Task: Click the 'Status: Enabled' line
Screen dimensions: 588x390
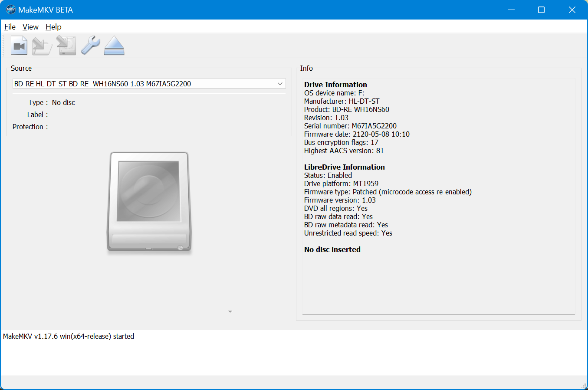Action: pos(328,175)
